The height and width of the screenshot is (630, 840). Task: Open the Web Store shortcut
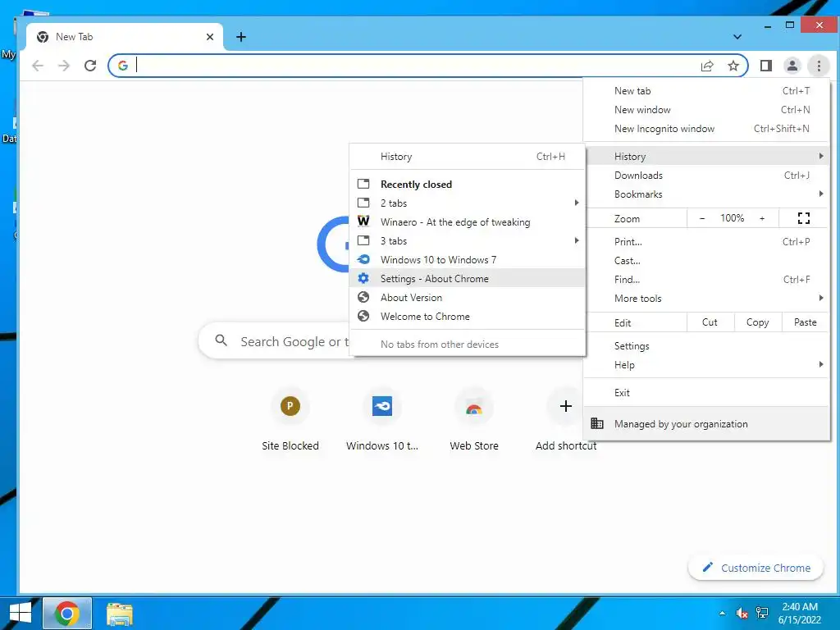click(473, 421)
